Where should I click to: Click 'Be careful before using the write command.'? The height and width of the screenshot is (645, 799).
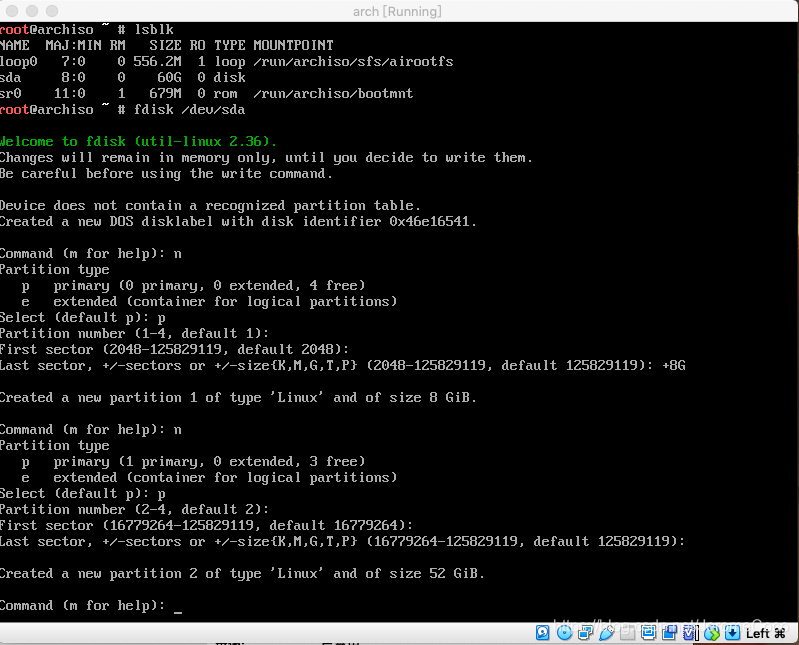tap(166, 174)
